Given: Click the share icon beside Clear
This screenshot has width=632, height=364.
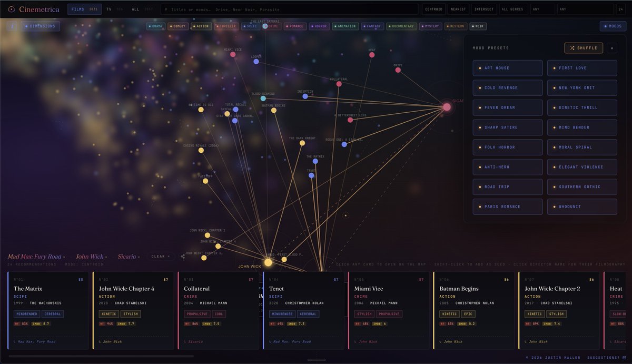Looking at the screenshot, I should pyautogui.click(x=183, y=257).
